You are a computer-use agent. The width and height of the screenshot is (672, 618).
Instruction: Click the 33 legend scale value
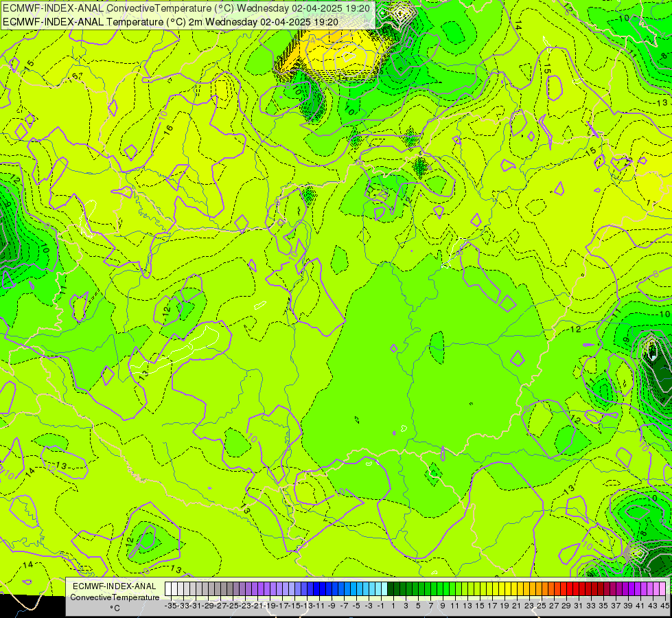click(591, 606)
